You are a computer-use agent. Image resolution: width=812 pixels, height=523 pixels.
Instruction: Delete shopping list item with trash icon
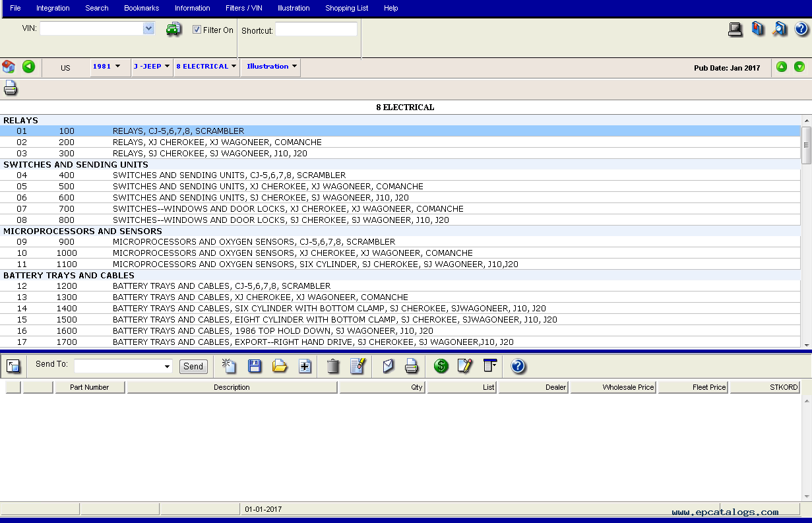333,365
